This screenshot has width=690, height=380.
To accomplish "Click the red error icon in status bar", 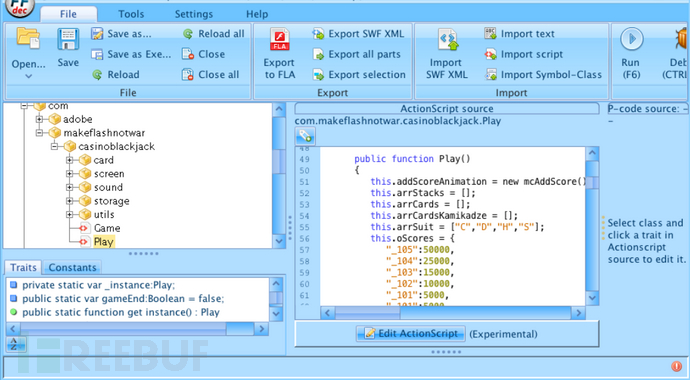I will [676, 366].
